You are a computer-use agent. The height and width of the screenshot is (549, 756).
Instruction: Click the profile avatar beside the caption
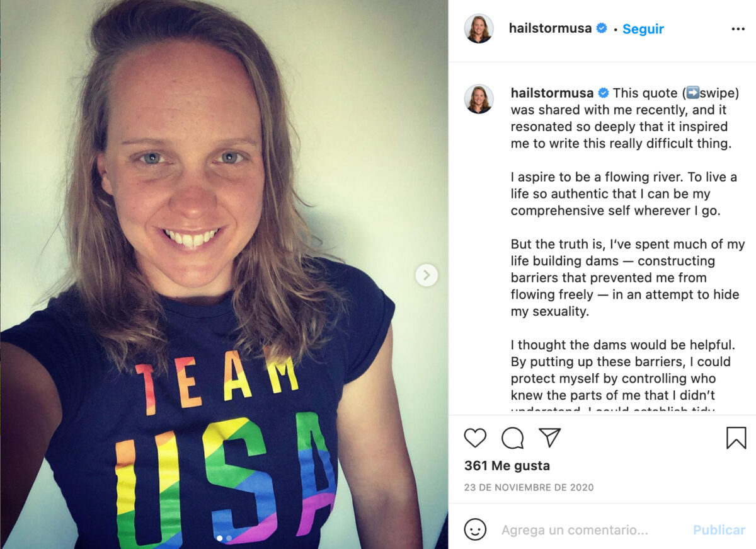coord(479,100)
